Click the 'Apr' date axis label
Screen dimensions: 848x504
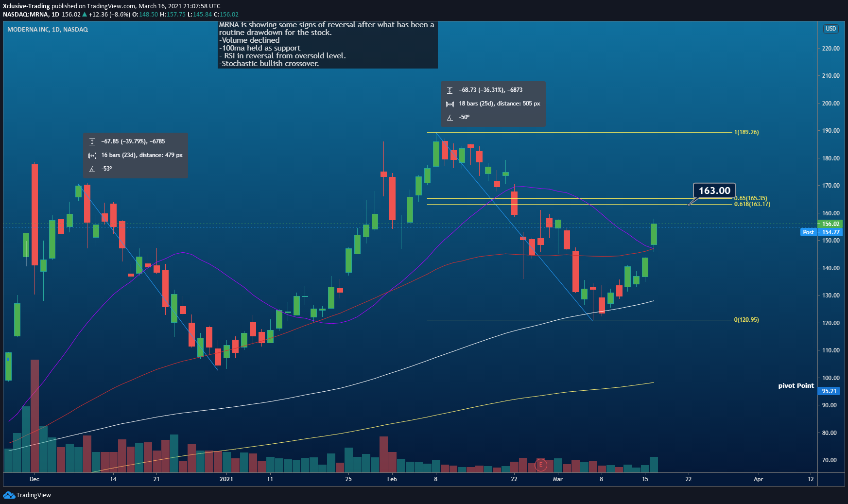click(x=758, y=479)
